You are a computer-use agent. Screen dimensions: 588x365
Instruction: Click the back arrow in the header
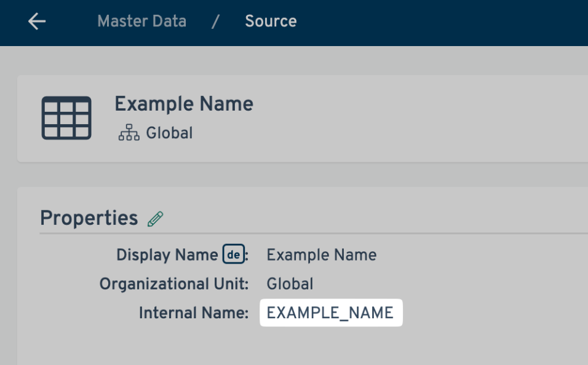tap(37, 22)
